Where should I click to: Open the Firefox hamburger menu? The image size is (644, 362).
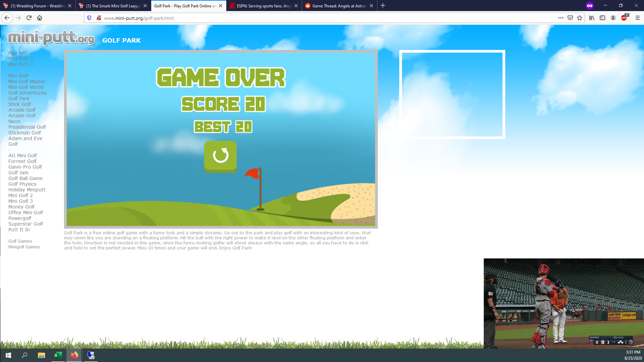click(x=638, y=18)
